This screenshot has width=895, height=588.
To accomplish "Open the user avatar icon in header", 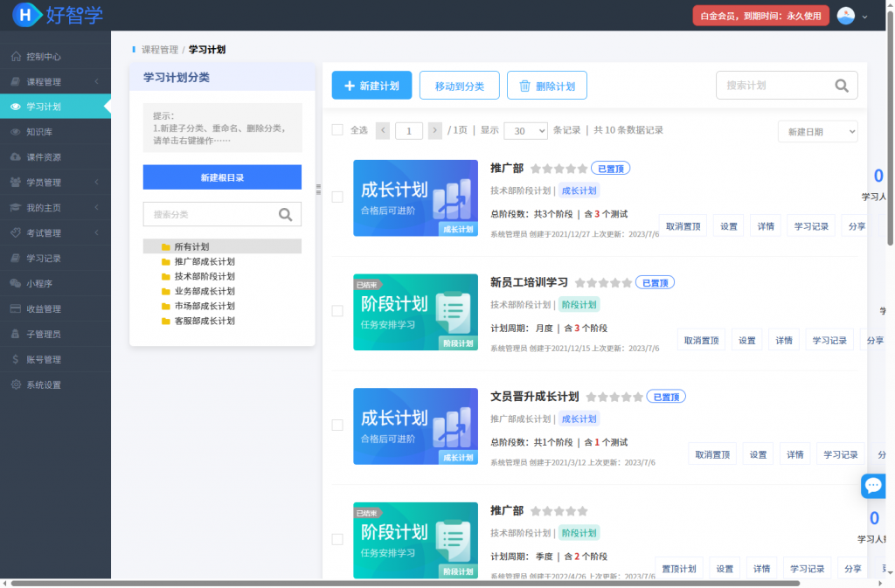I will point(845,16).
